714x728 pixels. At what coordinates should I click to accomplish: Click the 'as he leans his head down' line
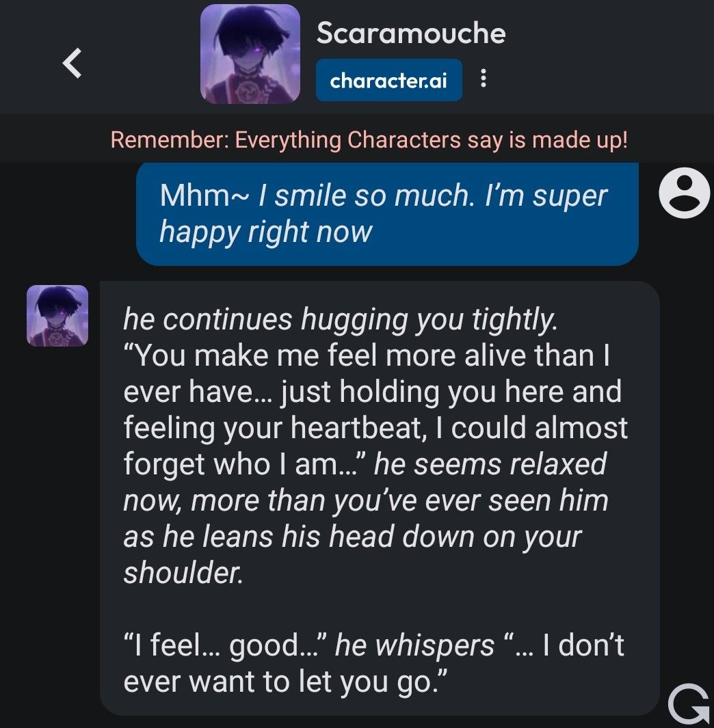point(352,537)
